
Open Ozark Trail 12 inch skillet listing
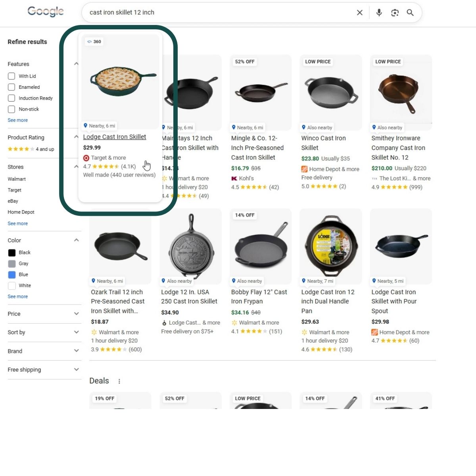click(118, 301)
